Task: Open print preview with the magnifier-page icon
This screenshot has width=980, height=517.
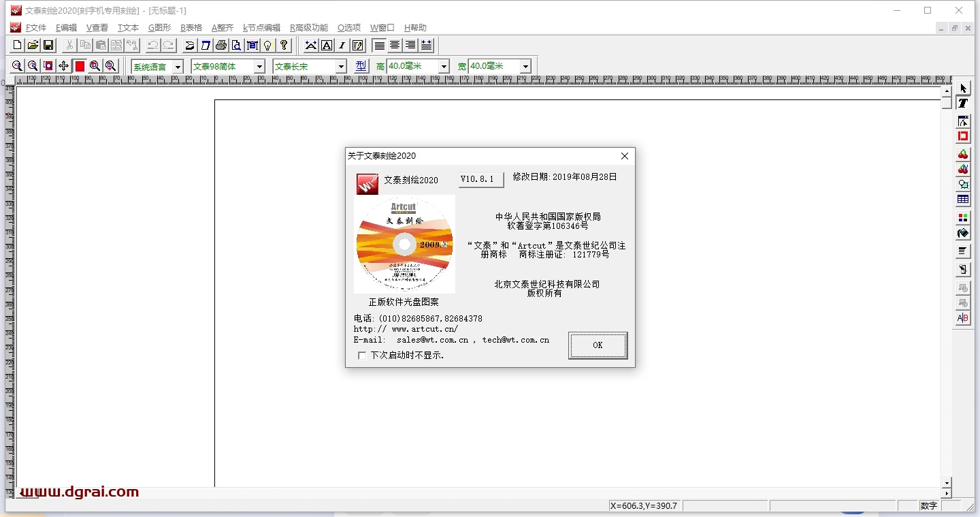Action: pos(237,45)
